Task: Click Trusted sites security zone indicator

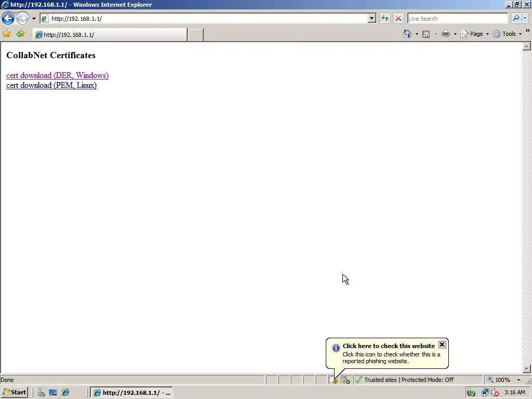Action: (417, 380)
